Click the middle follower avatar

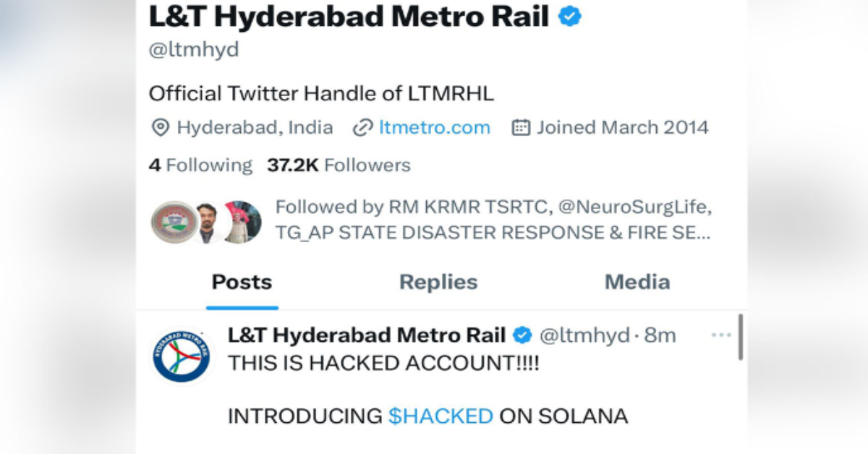click(208, 222)
